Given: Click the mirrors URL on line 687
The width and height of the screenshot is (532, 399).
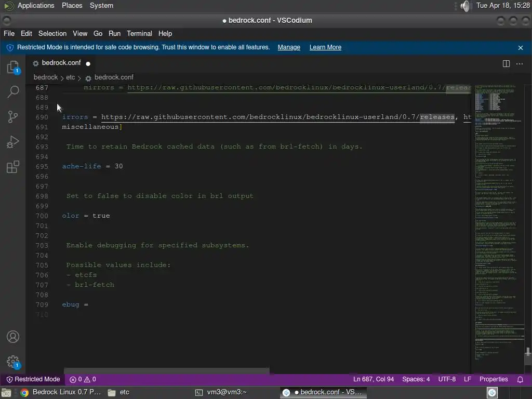Looking at the screenshot, I should pos(299,87).
